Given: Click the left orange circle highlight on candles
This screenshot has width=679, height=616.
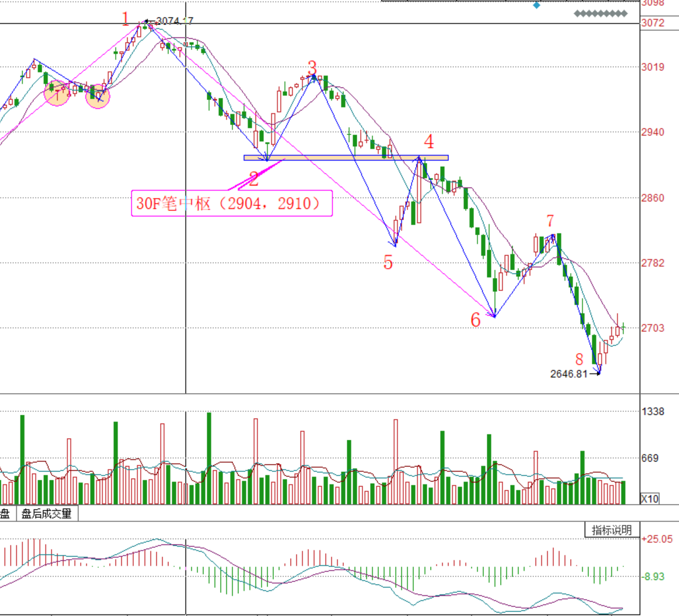Looking at the screenshot, I should (x=57, y=93).
